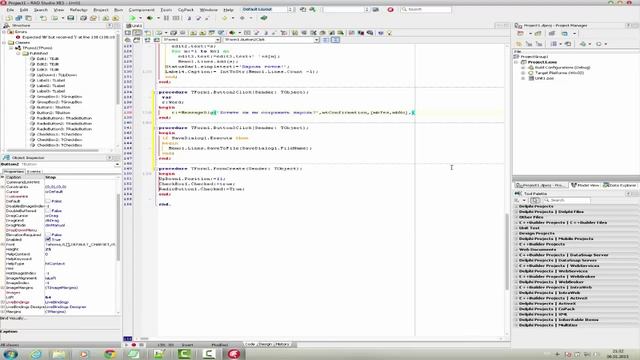Click the Run Without Debugging icon

pos(150,18)
